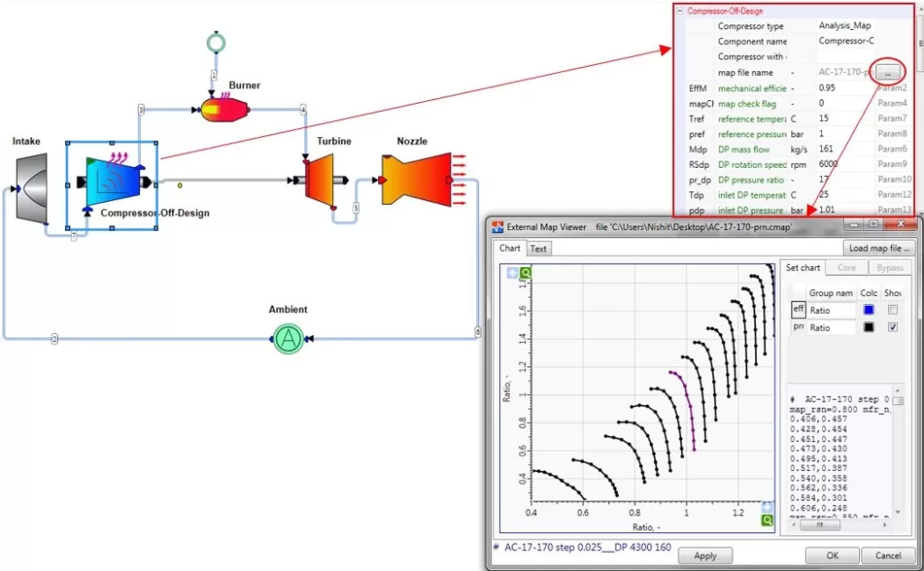Click OK in External Map Viewer
Viewport: 924px width, 571px height.
[832, 555]
